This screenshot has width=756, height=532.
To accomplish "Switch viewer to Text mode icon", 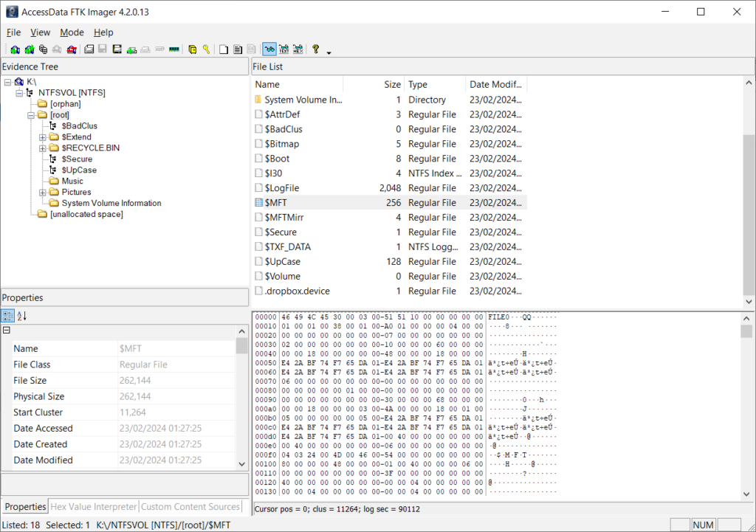I will (284, 49).
